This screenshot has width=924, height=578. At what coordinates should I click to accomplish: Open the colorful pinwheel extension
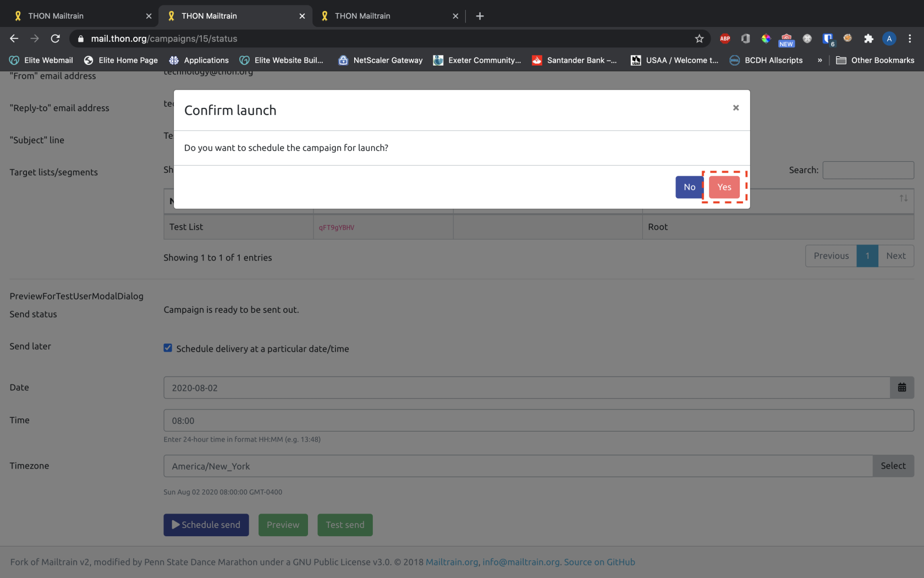(766, 39)
